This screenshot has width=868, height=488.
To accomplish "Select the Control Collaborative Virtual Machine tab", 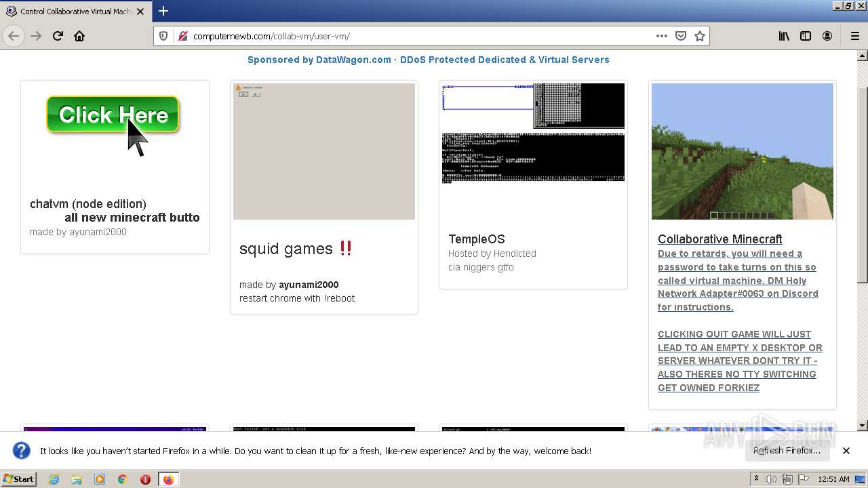I will click(75, 11).
